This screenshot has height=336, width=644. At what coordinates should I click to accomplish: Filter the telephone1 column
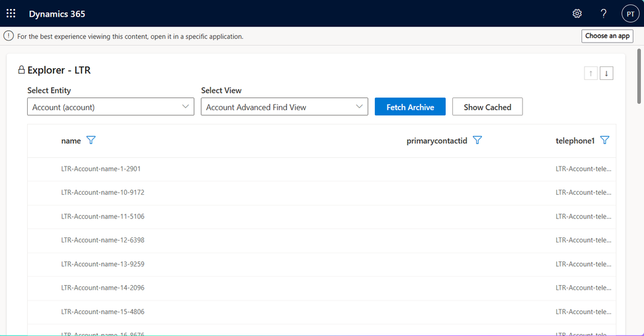[x=605, y=141]
